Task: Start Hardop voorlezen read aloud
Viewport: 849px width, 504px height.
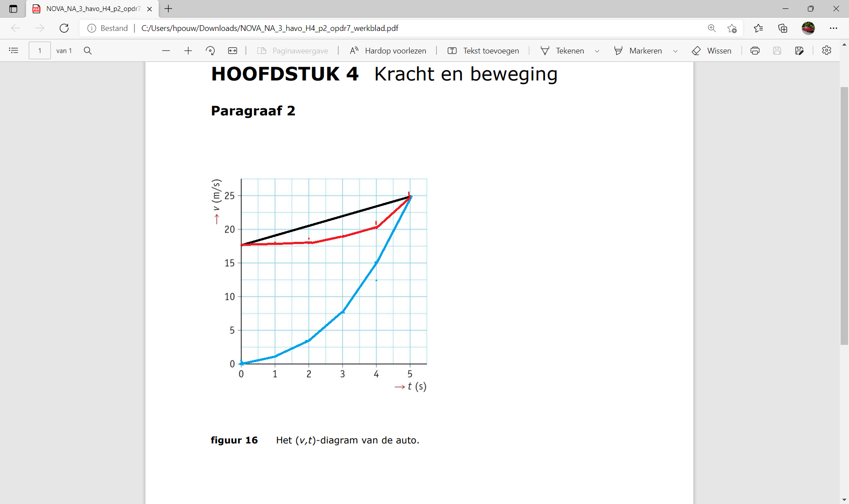Action: 388,51
